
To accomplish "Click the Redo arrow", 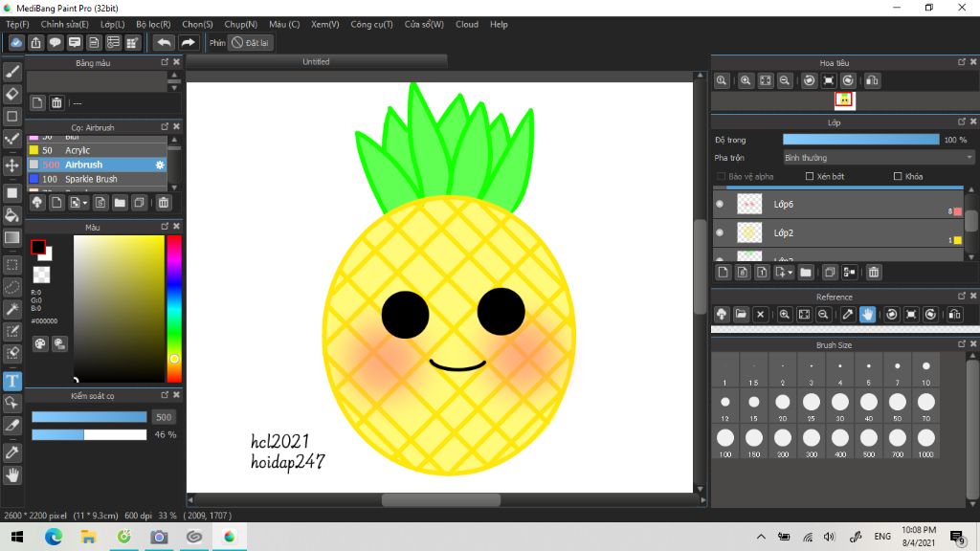I will [188, 42].
